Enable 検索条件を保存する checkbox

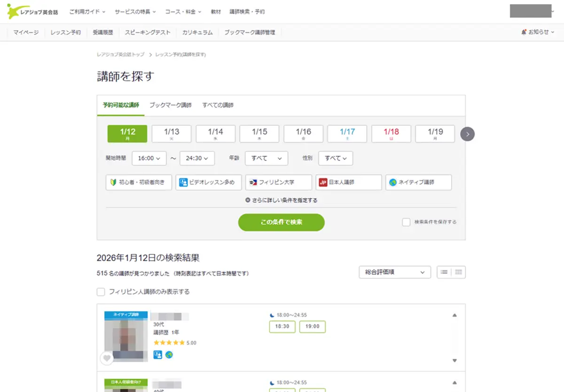point(406,222)
